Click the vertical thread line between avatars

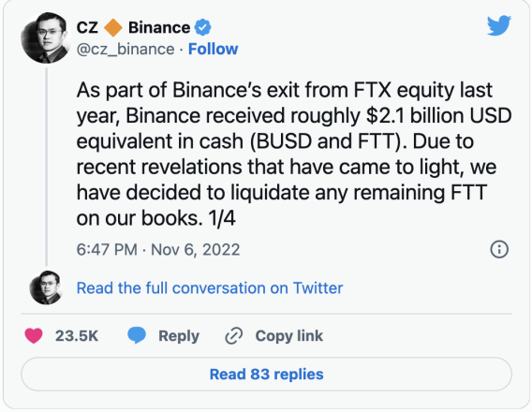click(x=46, y=167)
